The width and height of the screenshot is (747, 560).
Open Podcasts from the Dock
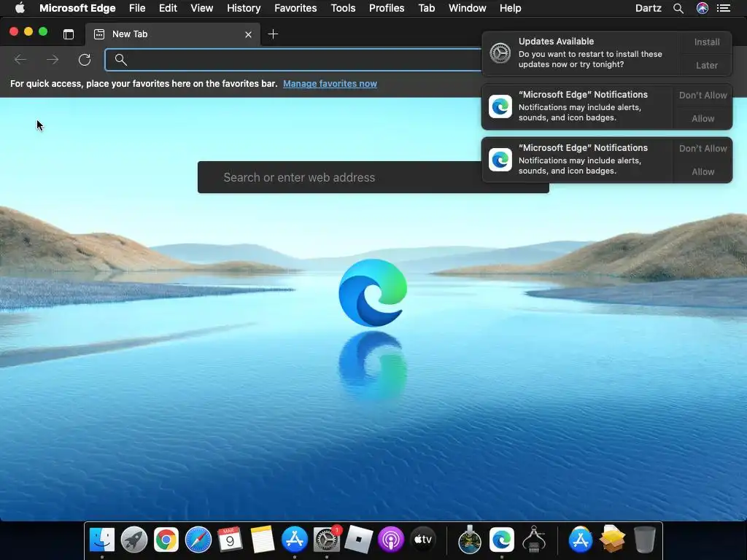click(x=391, y=540)
